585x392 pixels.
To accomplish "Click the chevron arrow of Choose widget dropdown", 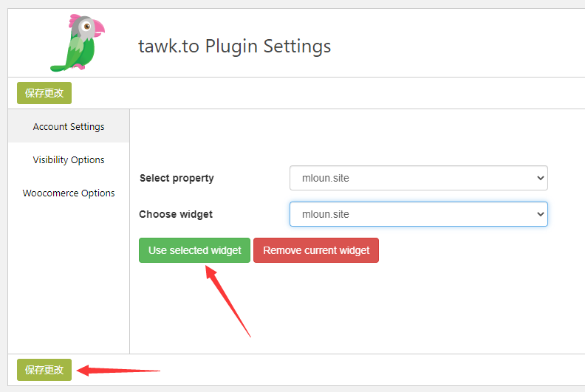I will [x=540, y=214].
